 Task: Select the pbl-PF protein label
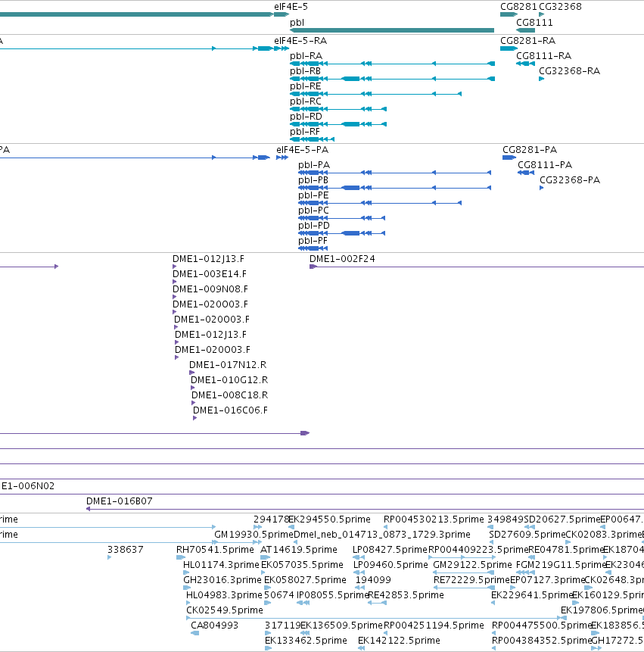click(x=313, y=241)
